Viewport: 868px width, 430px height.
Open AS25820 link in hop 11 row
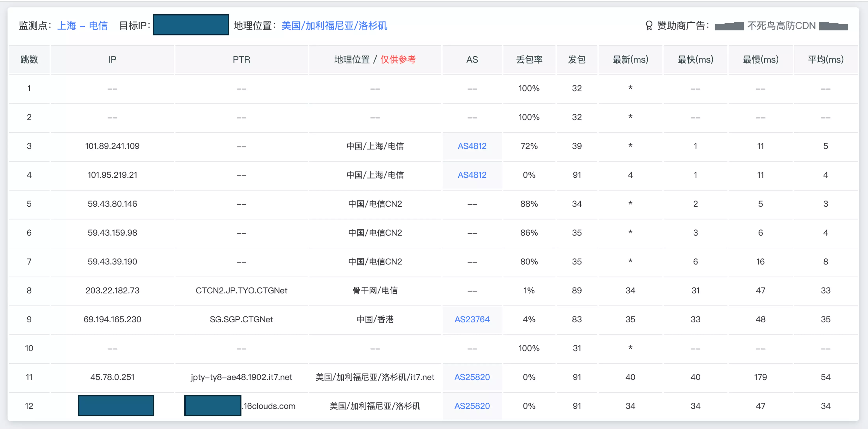[x=472, y=377]
